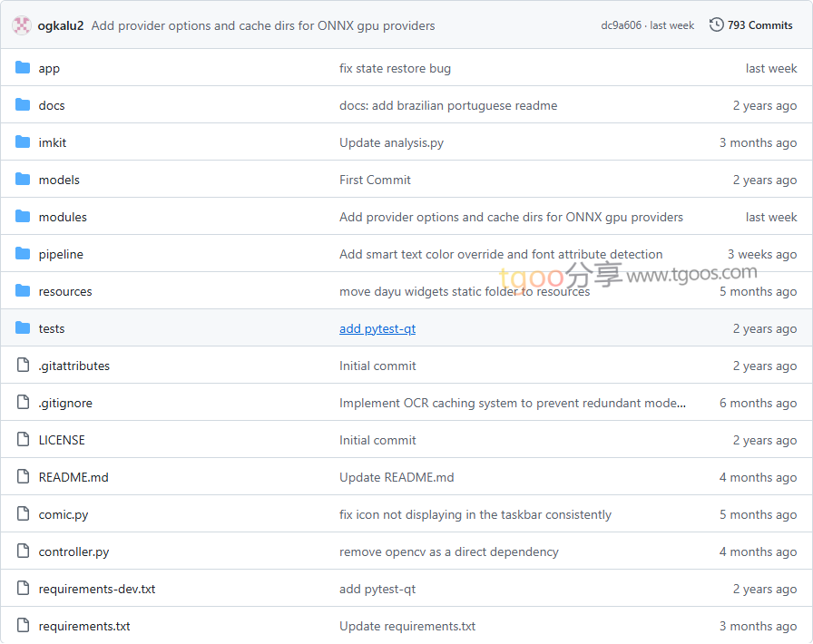Open README.md file

[x=73, y=477]
